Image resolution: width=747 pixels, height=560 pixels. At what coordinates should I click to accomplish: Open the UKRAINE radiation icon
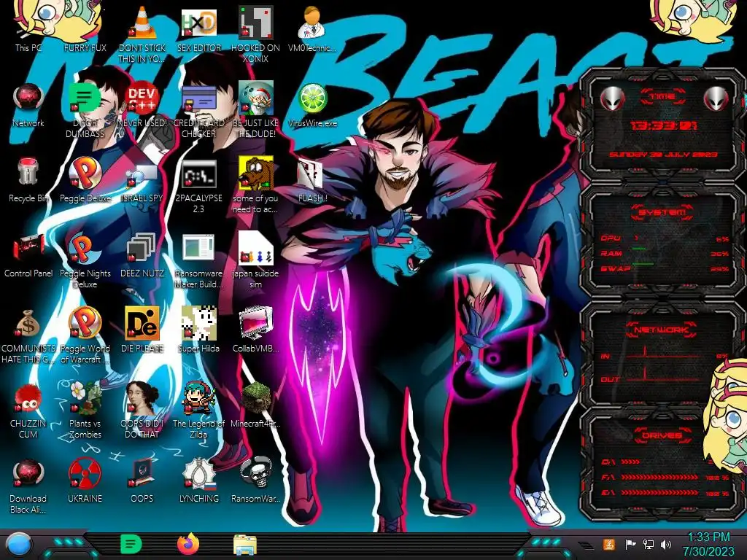click(85, 473)
